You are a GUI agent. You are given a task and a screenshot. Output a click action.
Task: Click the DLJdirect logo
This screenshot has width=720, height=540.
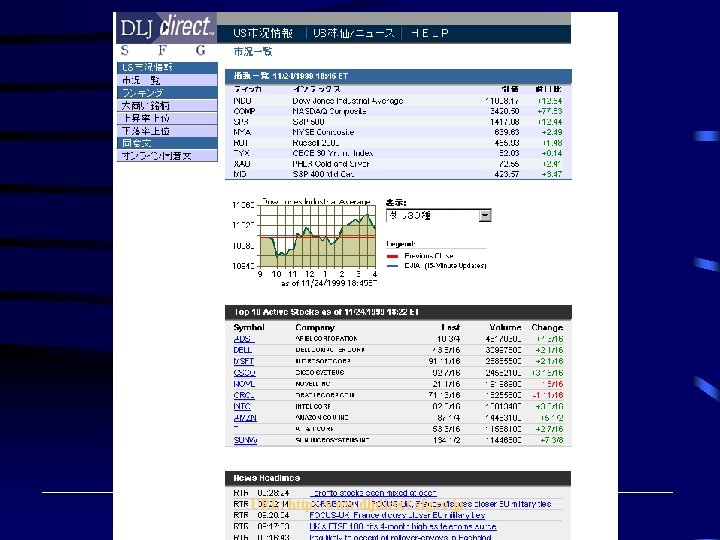click(166, 27)
